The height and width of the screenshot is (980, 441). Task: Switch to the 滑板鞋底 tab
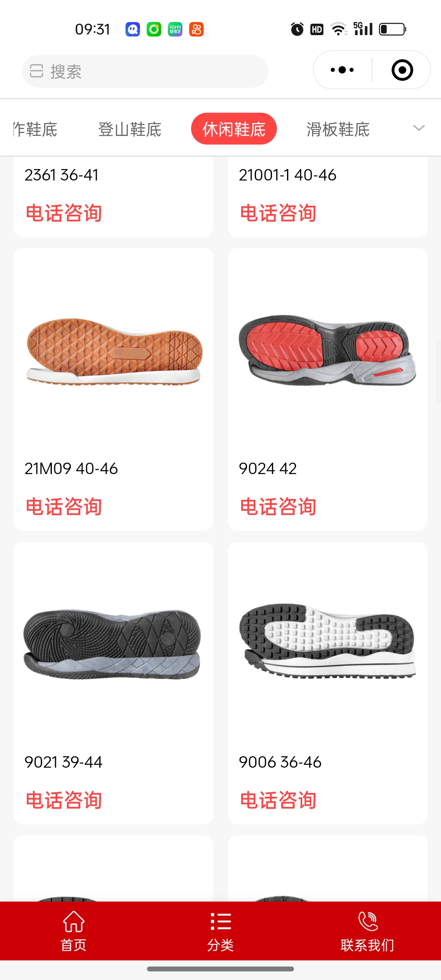pos(338,129)
